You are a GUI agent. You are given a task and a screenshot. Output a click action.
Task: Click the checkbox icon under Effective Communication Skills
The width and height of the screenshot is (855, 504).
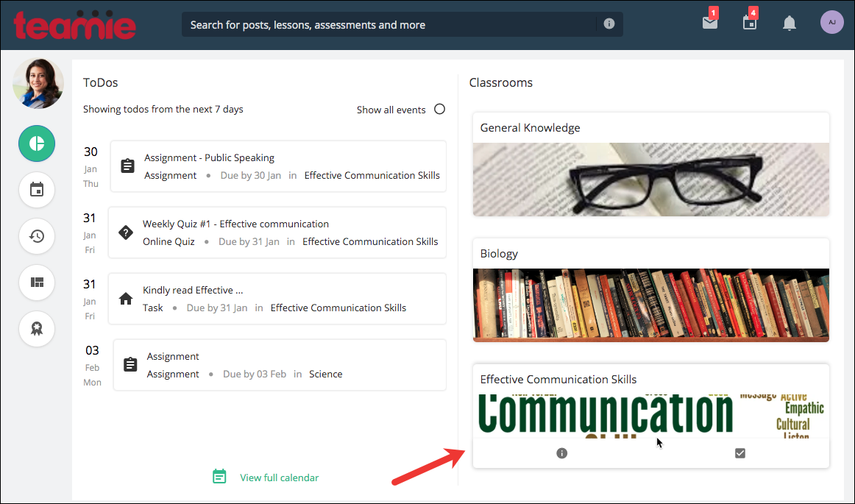[740, 453]
